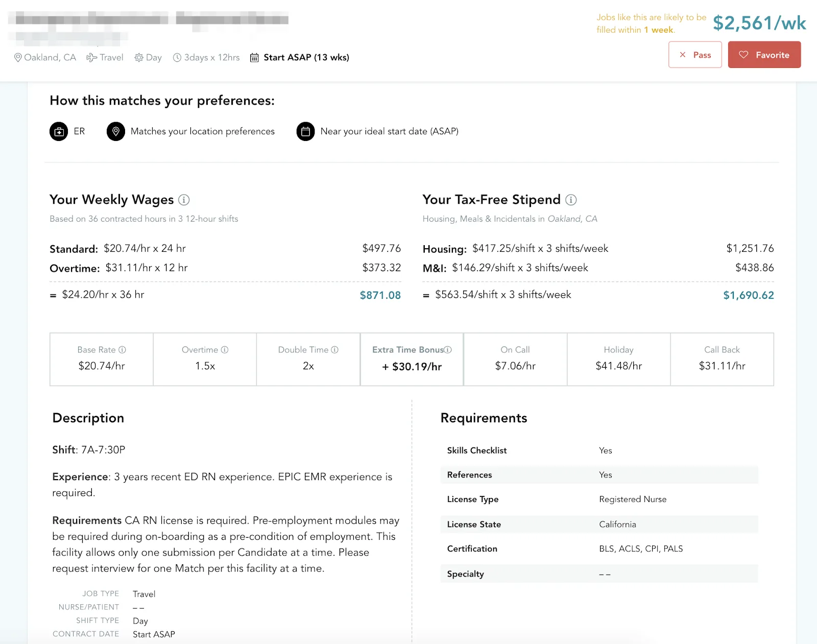Click the location pin preference match icon
This screenshot has width=817, height=644.
116,131
